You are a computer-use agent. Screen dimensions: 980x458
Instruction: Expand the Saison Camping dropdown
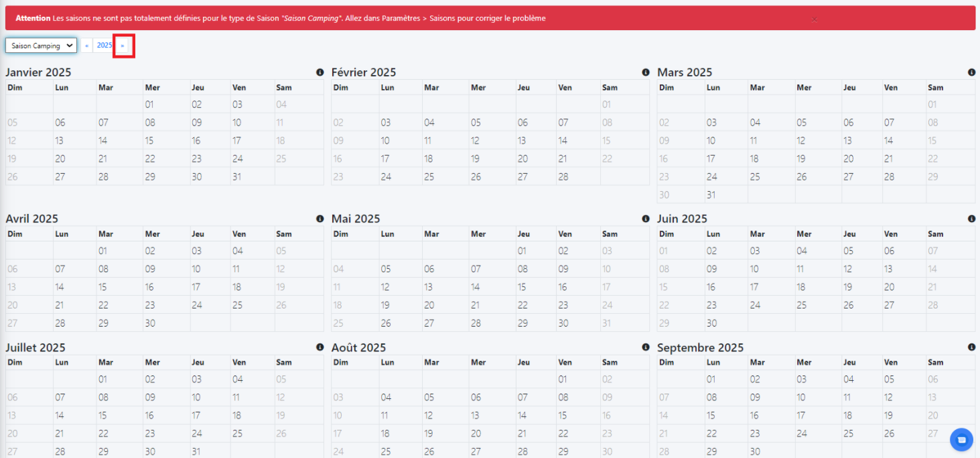pos(41,46)
